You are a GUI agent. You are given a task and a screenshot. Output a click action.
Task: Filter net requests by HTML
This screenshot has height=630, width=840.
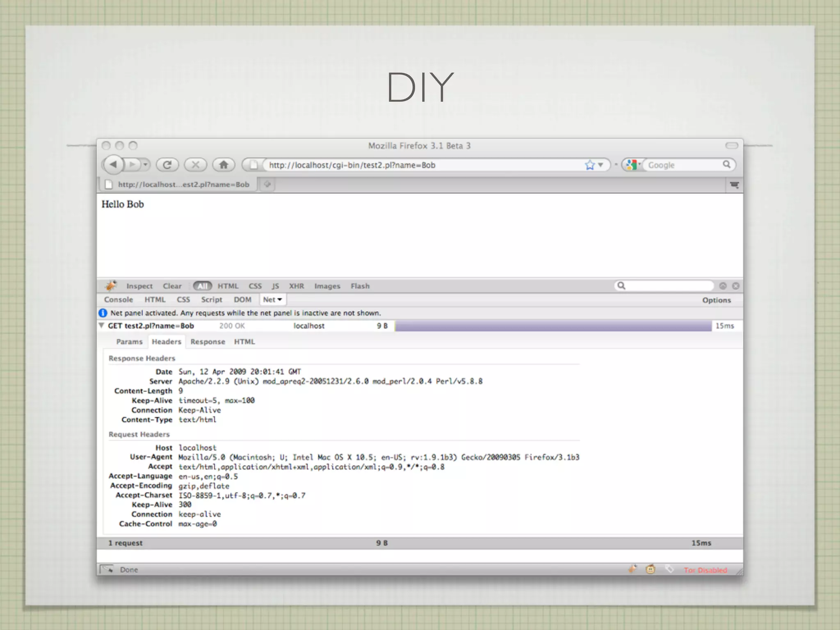[x=228, y=286]
